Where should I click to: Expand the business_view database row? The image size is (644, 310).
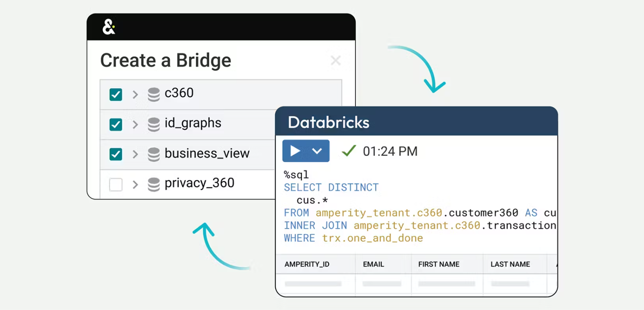(135, 154)
